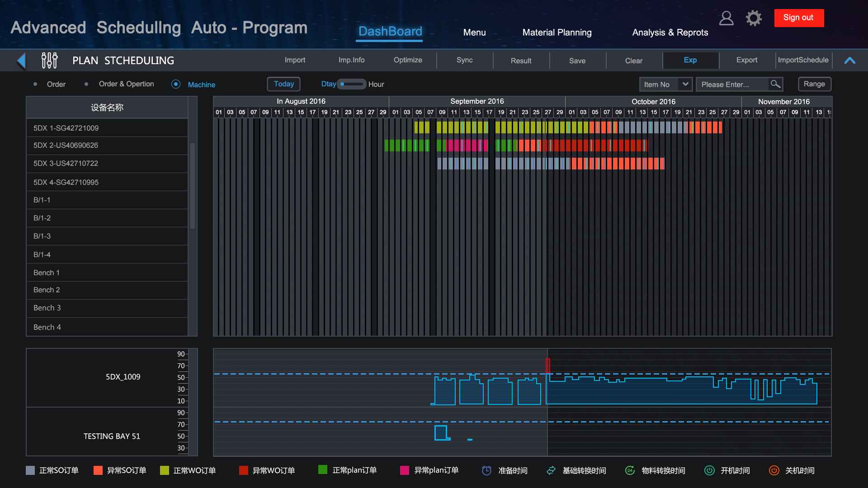Click the Sign out button
Screen dimensions: 868x488
click(x=798, y=18)
